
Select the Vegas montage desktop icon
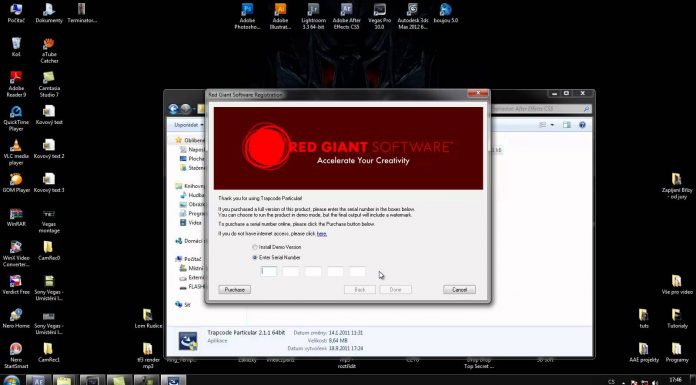pyautogui.click(x=49, y=220)
